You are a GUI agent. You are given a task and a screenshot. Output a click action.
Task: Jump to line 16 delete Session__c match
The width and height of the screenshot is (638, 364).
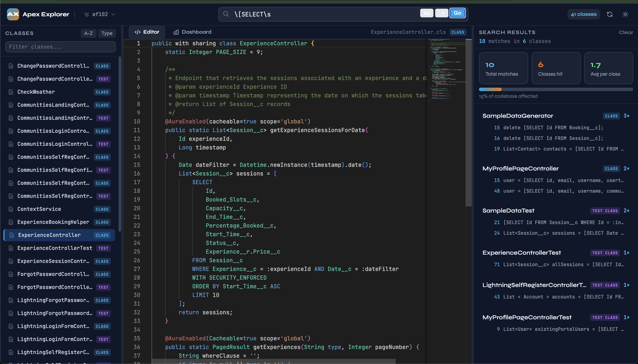click(556, 138)
